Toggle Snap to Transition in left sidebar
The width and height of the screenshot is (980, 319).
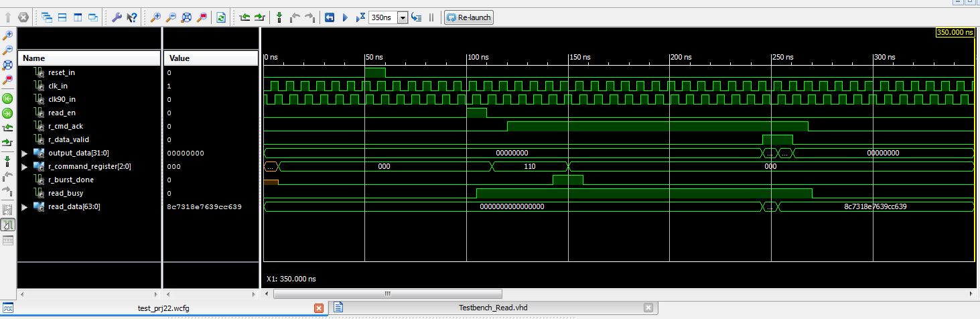click(x=8, y=225)
